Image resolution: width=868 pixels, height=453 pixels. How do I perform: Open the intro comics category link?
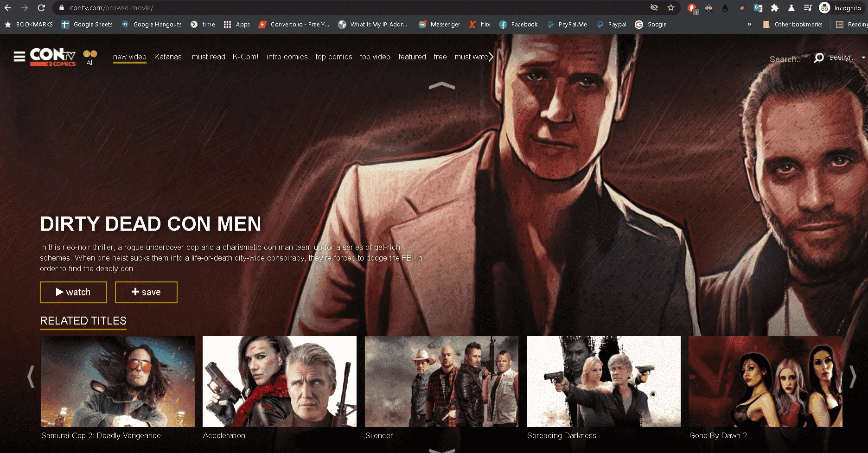tap(287, 57)
